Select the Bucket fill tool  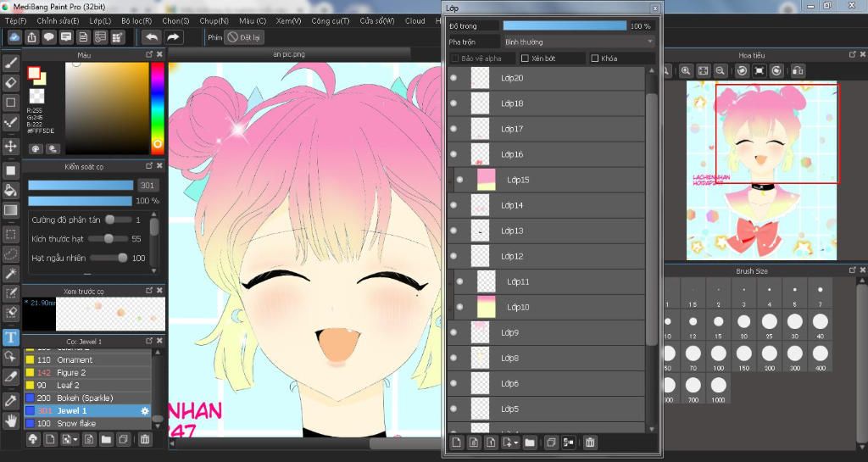(x=10, y=191)
